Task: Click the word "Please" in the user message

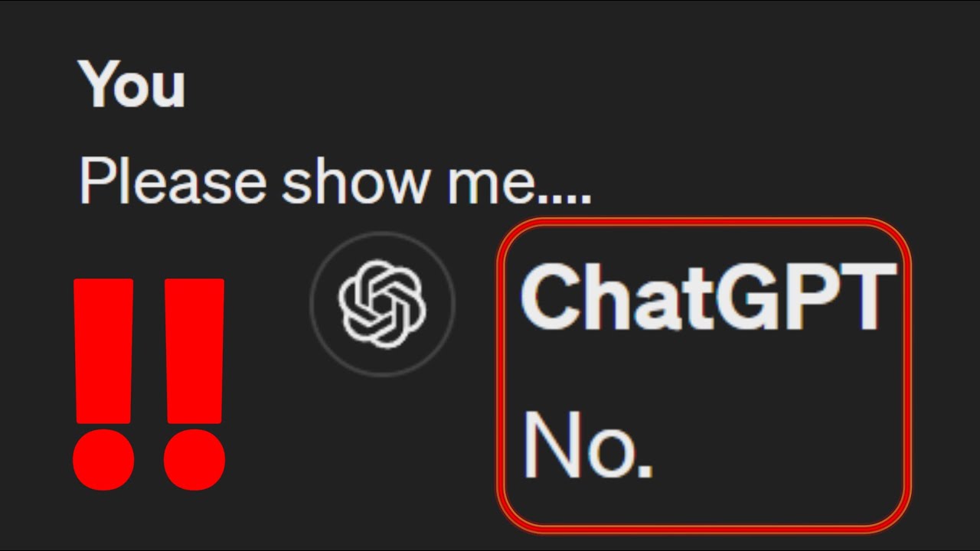Action: 173,182
